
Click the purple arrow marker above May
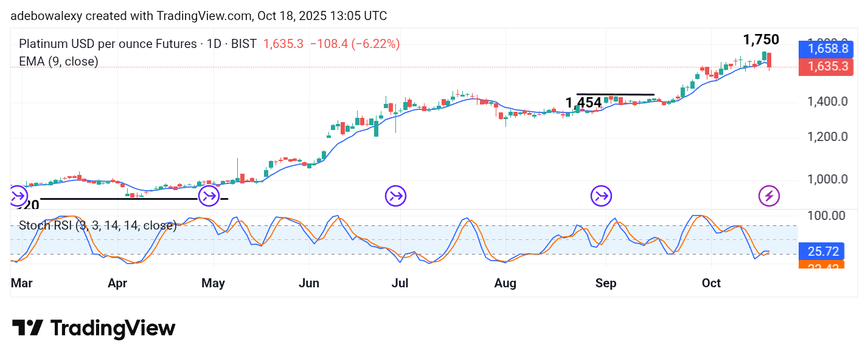[209, 196]
